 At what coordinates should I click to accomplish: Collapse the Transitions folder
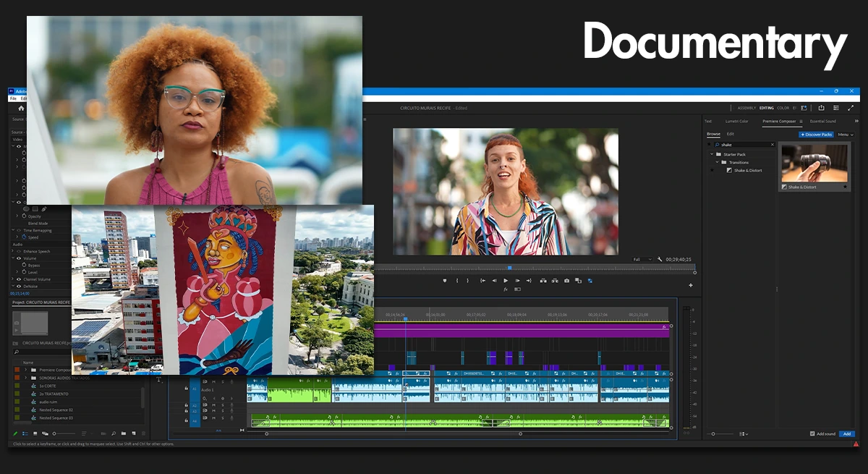tap(718, 162)
